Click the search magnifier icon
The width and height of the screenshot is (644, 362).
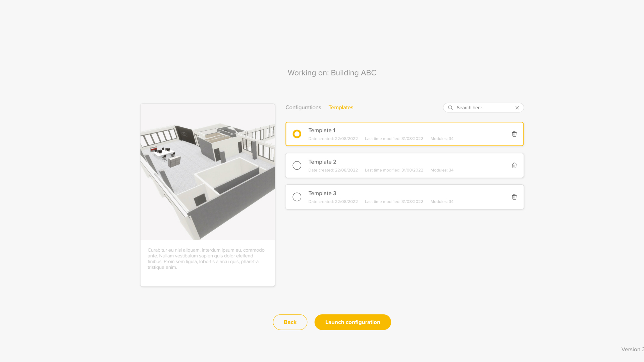(450, 107)
